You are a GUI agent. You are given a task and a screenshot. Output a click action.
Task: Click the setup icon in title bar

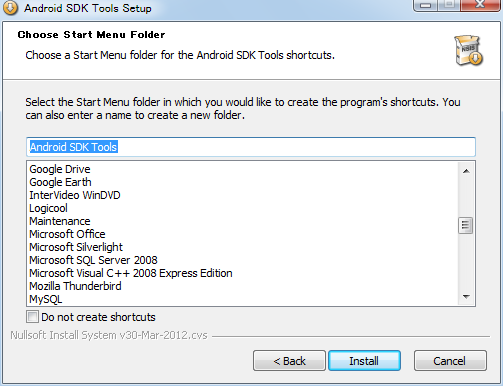(11, 8)
